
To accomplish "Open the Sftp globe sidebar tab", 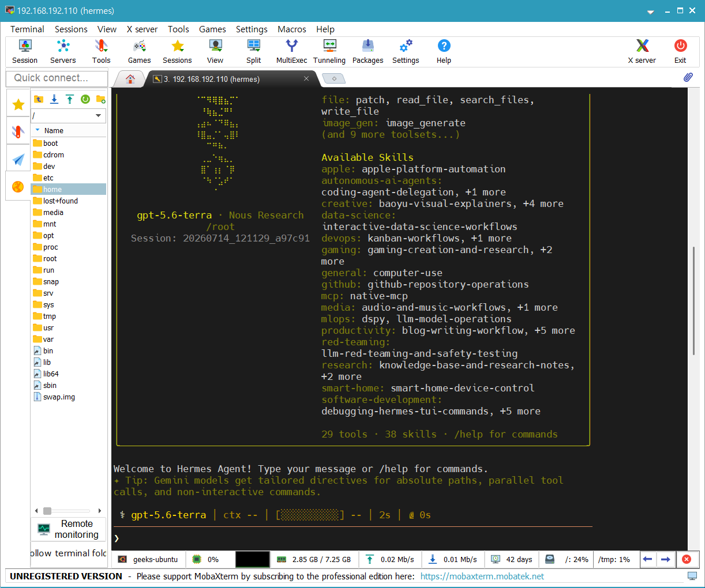I will (18, 187).
